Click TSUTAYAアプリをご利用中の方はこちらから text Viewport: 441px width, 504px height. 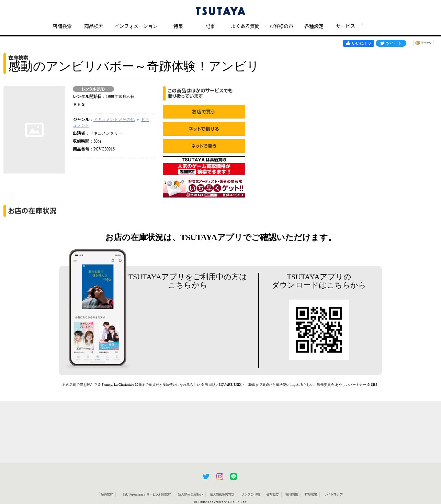coord(188,281)
